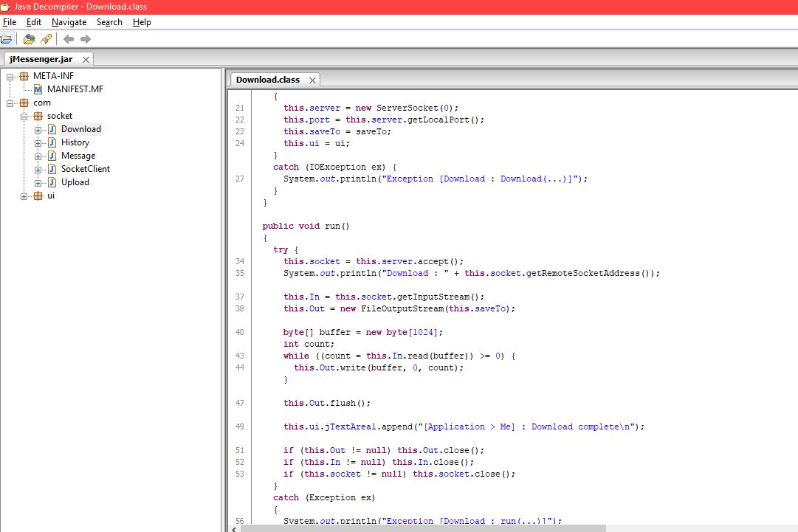Viewport: 798px width, 532px height.
Task: Click line number 34 in the code
Action: pos(239,260)
